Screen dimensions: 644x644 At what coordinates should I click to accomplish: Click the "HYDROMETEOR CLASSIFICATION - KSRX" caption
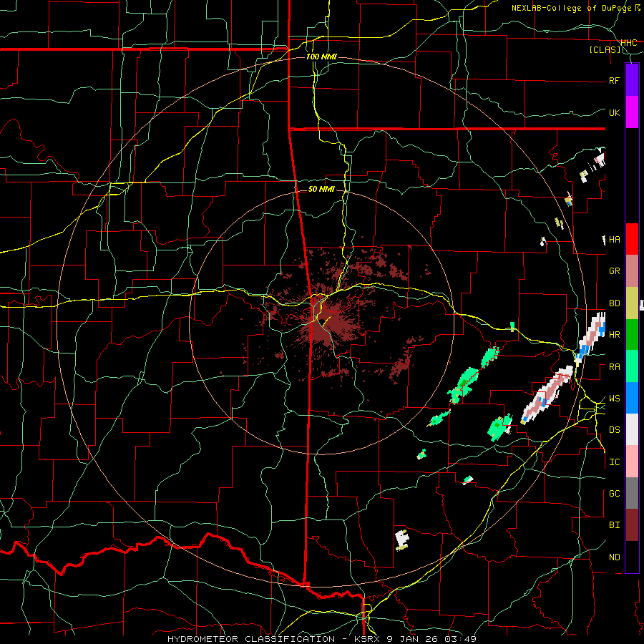273,639
